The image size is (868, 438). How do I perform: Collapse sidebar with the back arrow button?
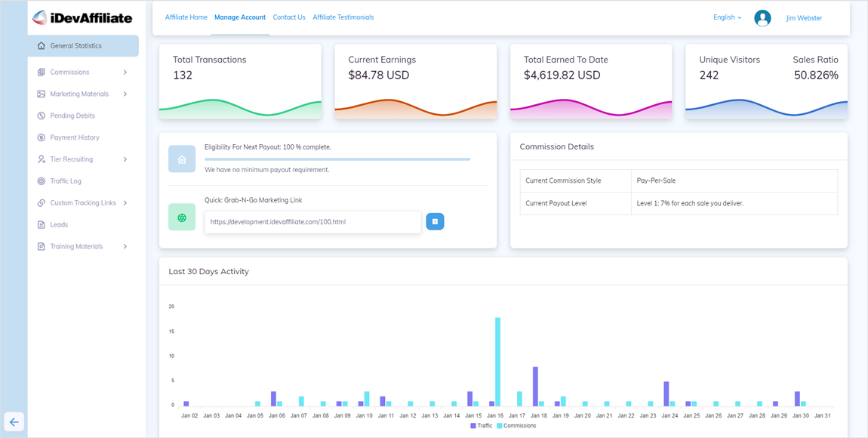click(x=14, y=422)
